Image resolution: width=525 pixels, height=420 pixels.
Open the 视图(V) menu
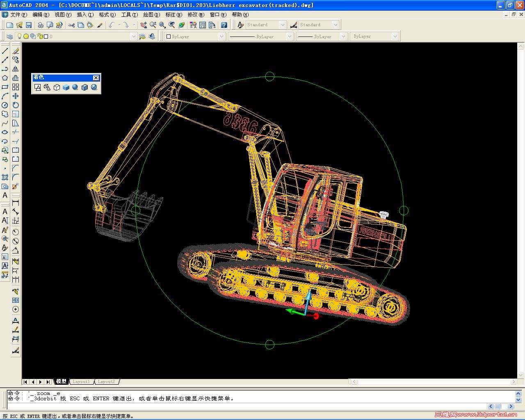click(63, 15)
